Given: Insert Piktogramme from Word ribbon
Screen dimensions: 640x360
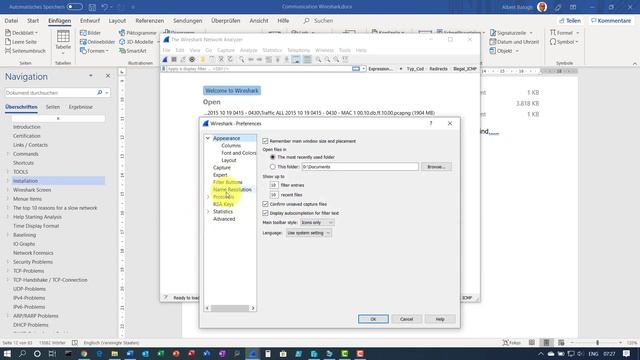Looking at the screenshot, I should (138, 33).
